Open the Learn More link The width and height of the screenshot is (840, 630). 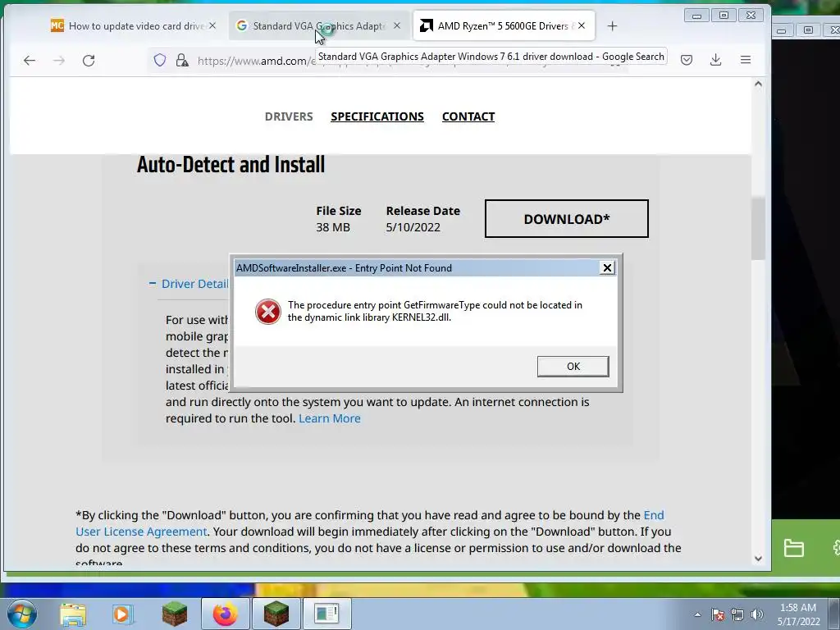coord(330,418)
